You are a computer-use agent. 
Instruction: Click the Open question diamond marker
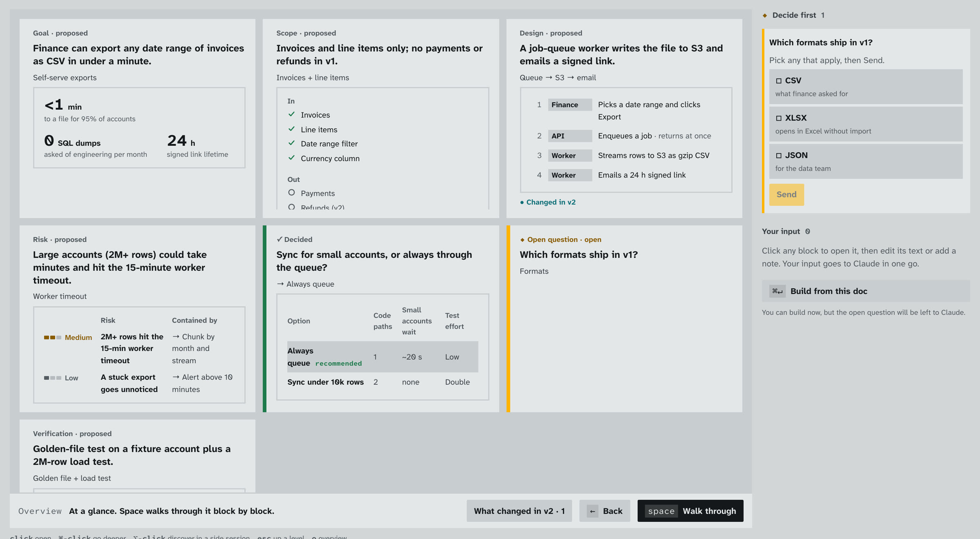coord(522,240)
